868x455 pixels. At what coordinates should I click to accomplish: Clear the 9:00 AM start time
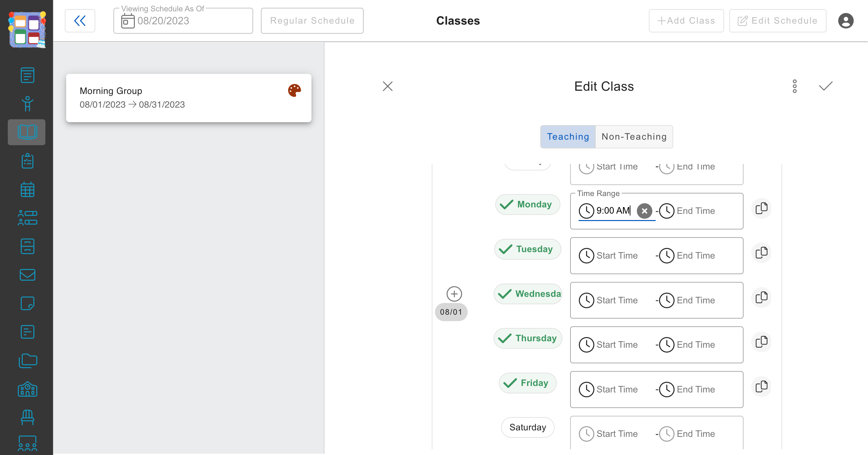coord(644,211)
